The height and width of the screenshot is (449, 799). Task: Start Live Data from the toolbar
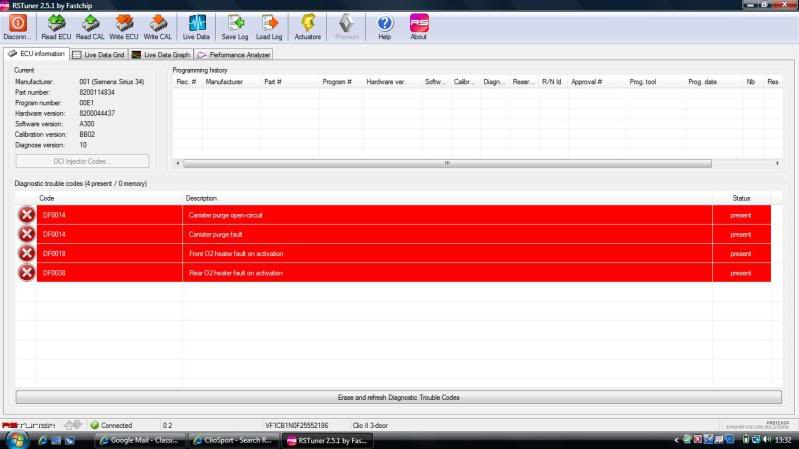tap(197, 25)
